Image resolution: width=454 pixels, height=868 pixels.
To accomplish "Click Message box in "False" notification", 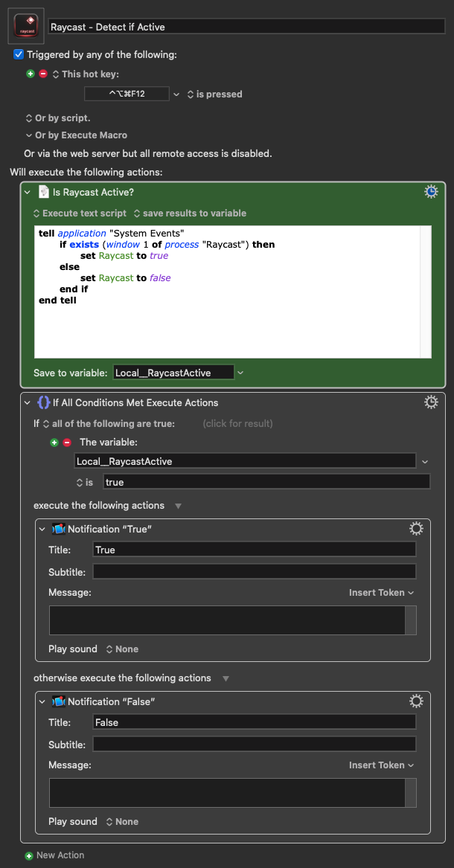I will pos(227,793).
